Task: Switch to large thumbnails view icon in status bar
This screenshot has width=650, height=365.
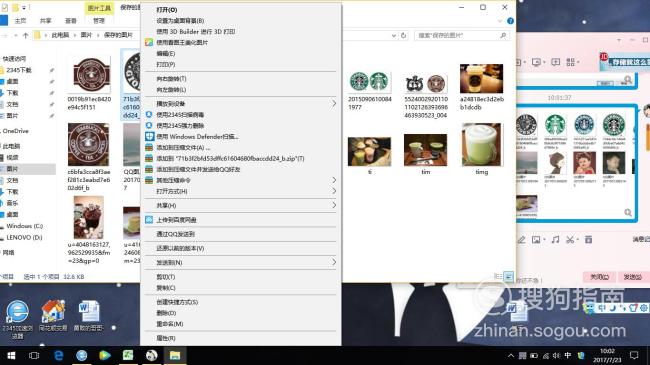Action: [508, 276]
